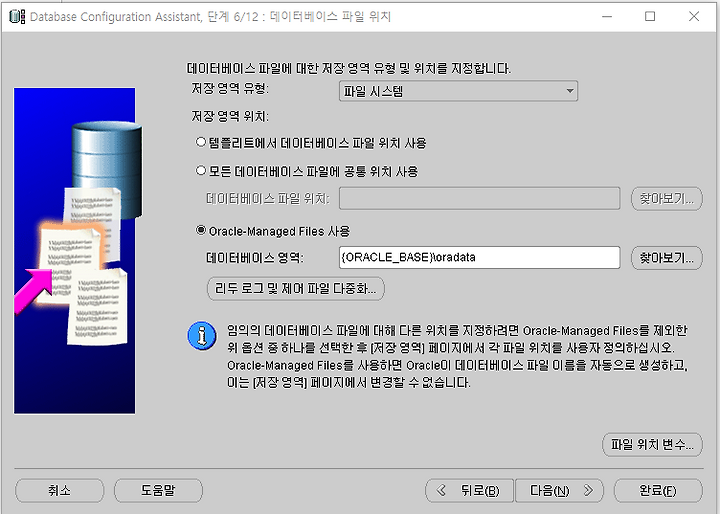
Task: Open 도움말 help
Action: (158, 491)
